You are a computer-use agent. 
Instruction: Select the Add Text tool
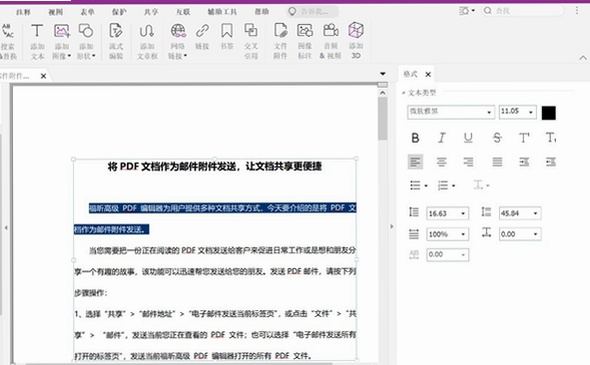37,41
